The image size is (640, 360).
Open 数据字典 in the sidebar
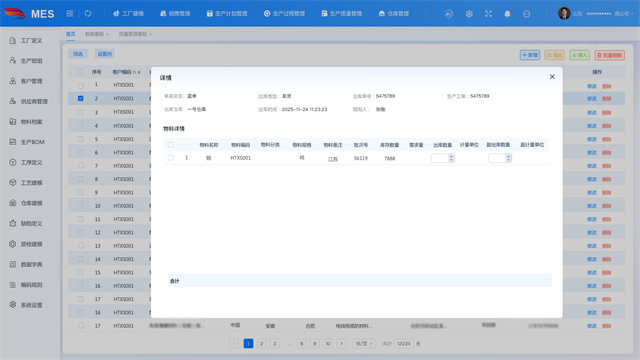(27, 264)
